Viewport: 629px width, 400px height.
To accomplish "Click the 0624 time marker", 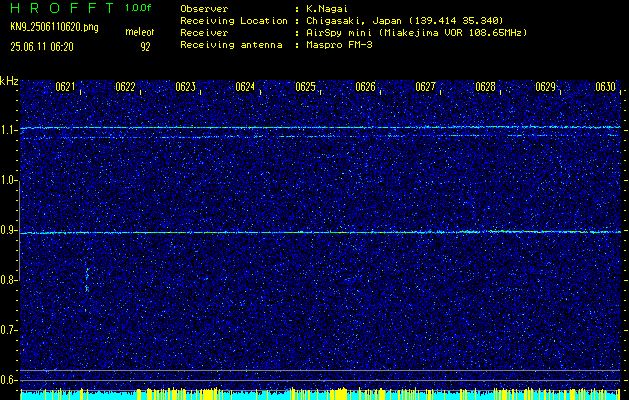I will pyautogui.click(x=245, y=87).
